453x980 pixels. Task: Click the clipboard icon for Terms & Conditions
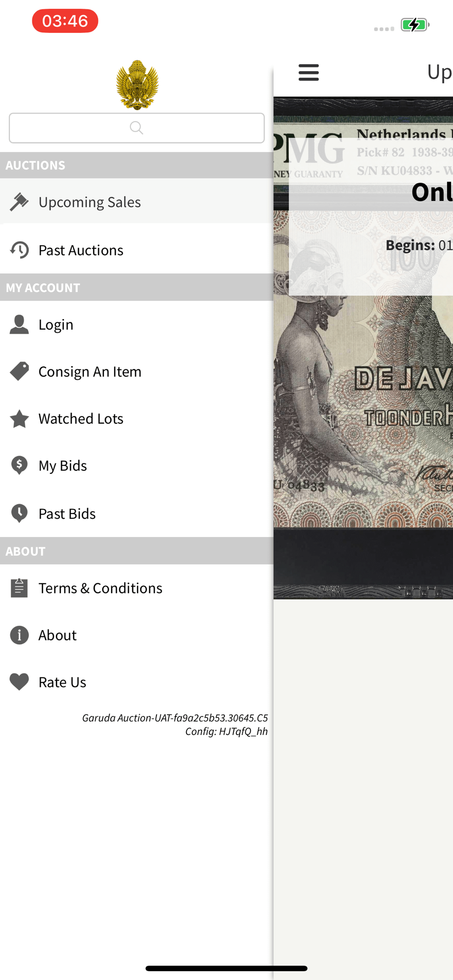pyautogui.click(x=19, y=588)
